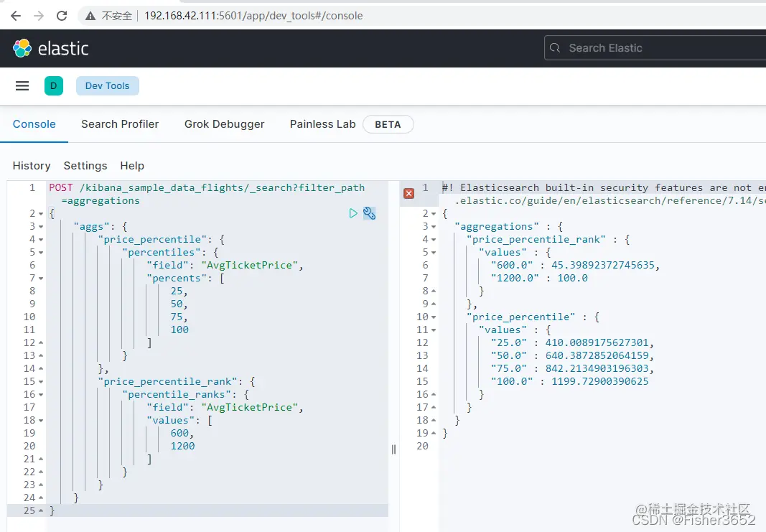Click the magnifier icon in Search Elastic
Image resolution: width=766 pixels, height=532 pixels.
click(554, 48)
